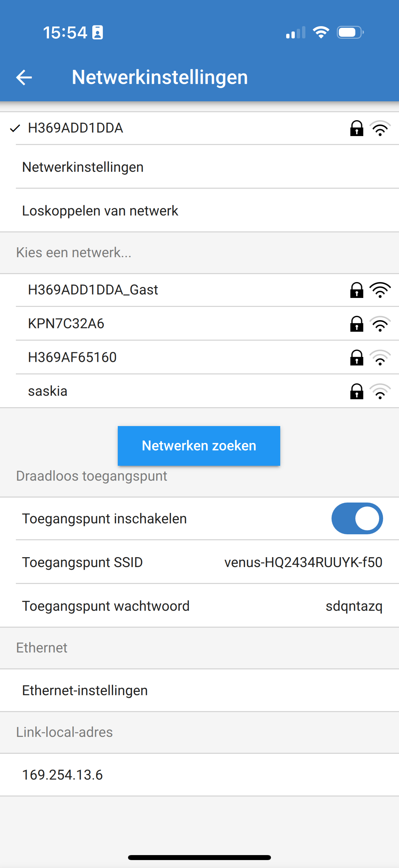Click the lock icon for H369ADD1DDA

(x=357, y=128)
